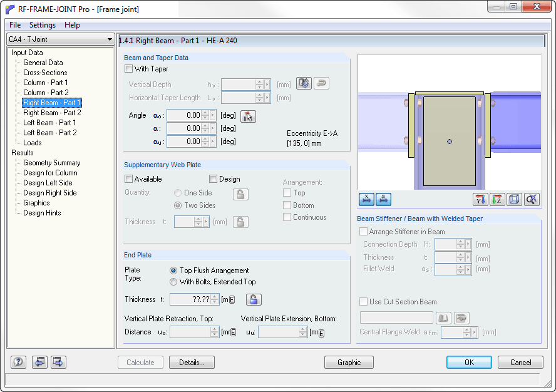The height and width of the screenshot is (392, 556).
Task: Enable the With Taper checkbox
Action: pyautogui.click(x=129, y=69)
